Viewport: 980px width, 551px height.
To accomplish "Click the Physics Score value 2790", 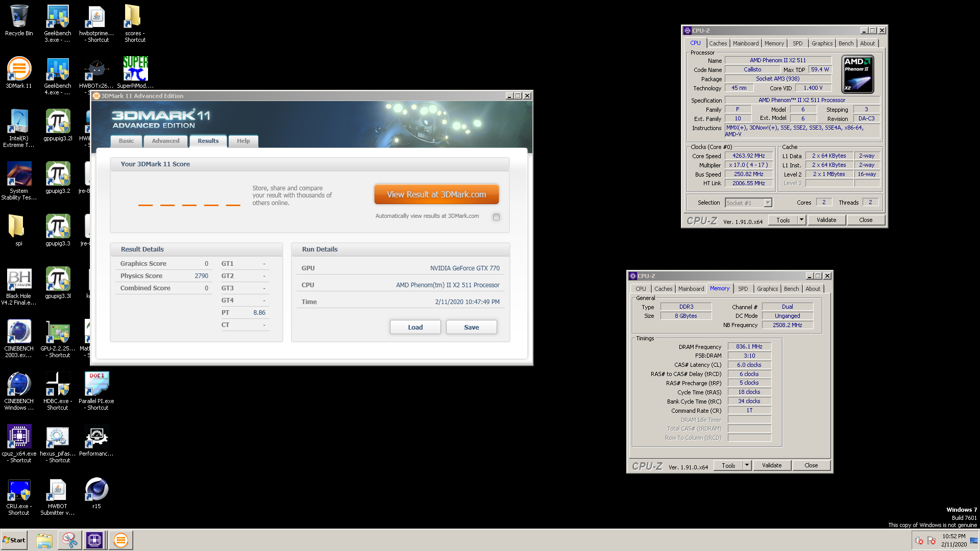I will (x=201, y=275).
